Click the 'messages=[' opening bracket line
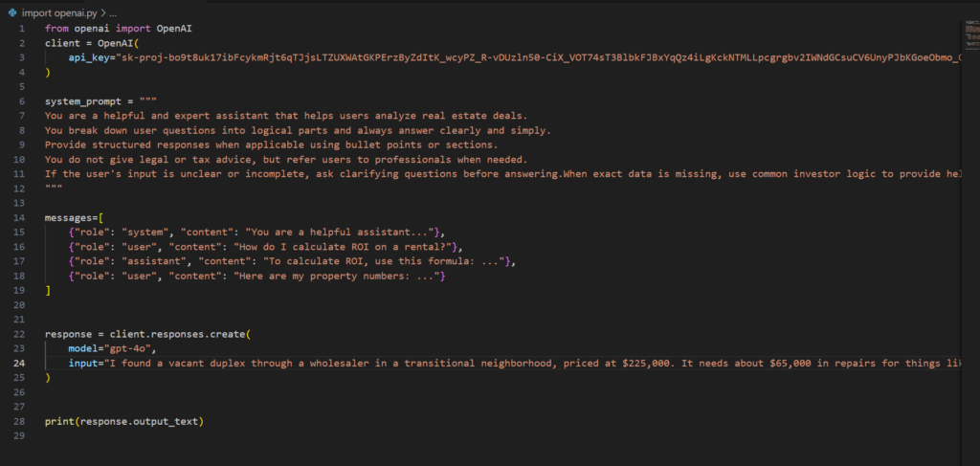Image resolution: width=980 pixels, height=466 pixels. (75, 217)
